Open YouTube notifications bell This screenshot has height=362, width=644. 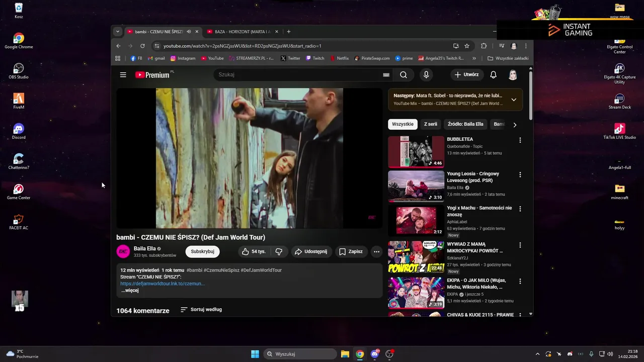click(493, 75)
